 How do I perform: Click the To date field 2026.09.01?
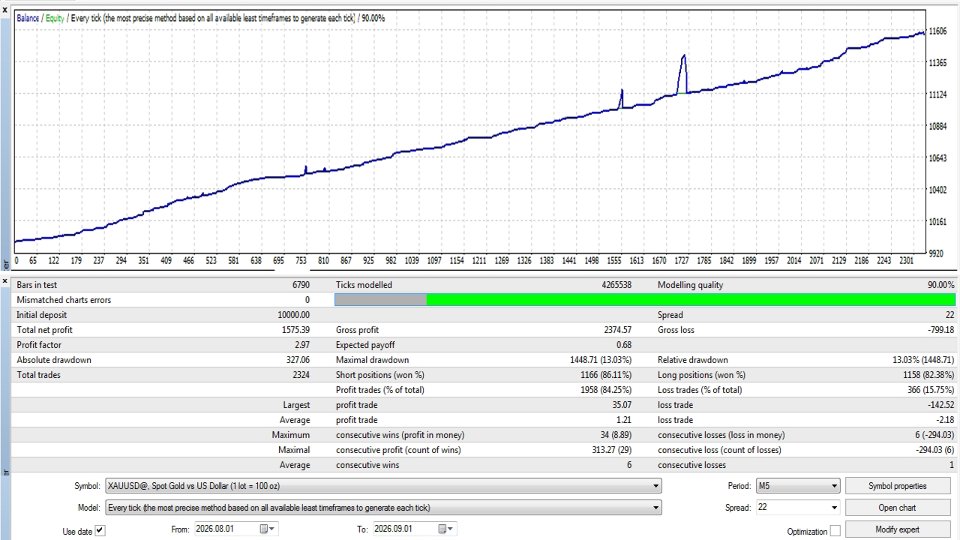coord(404,529)
